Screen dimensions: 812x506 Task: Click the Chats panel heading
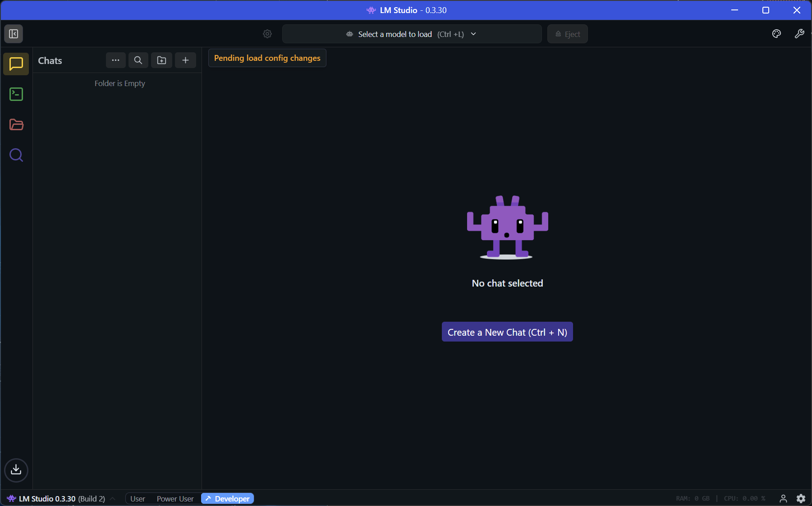point(50,61)
